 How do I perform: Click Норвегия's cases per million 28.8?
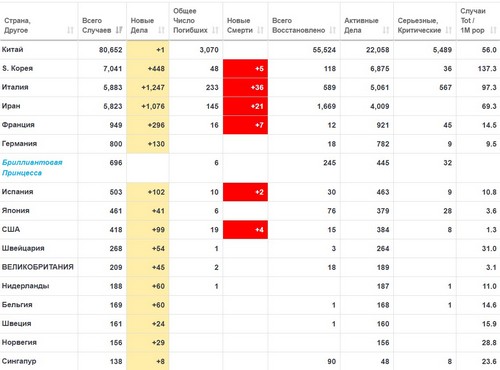point(489,343)
